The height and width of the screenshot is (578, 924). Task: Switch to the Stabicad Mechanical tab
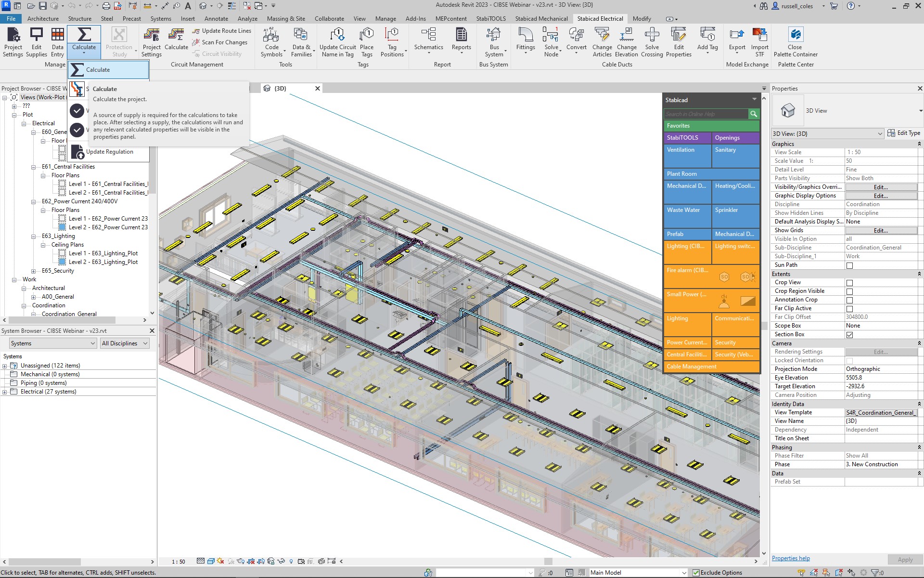541,19
